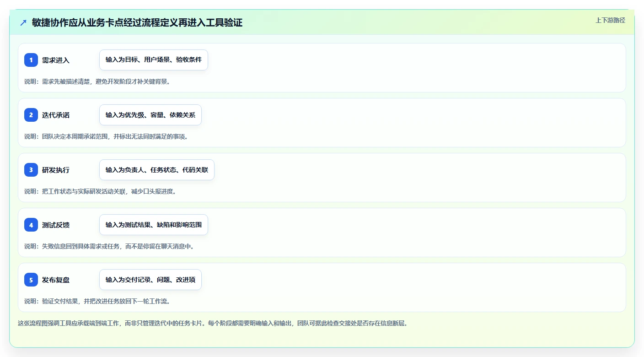The width and height of the screenshot is (644, 357).
Task: Click the step 4 number badge
Action: point(31,225)
